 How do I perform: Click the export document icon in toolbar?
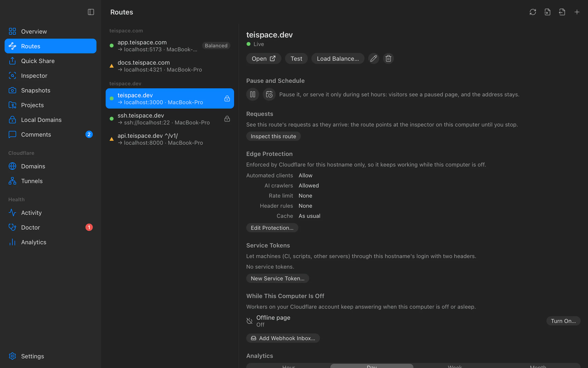pyautogui.click(x=562, y=12)
